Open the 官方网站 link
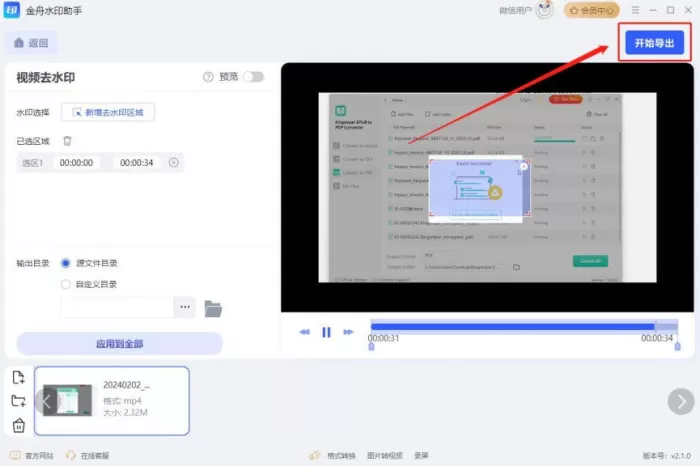 tap(32, 455)
